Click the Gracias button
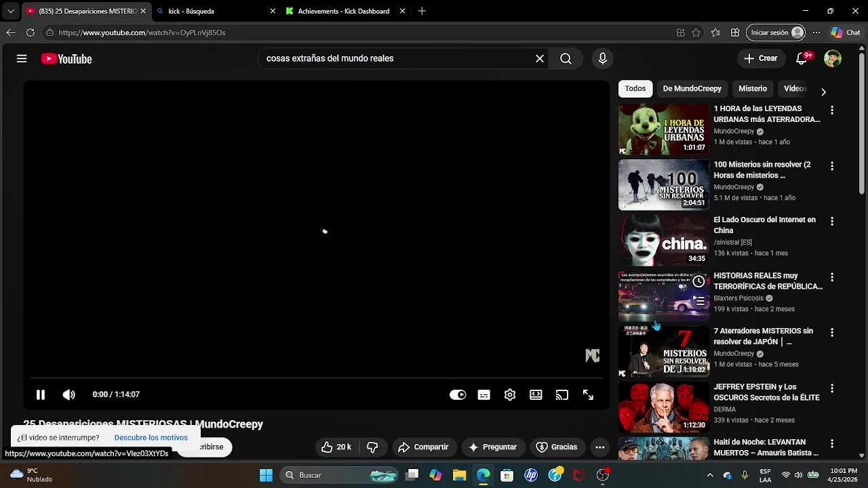Viewport: 868px width, 488px height. point(557,447)
